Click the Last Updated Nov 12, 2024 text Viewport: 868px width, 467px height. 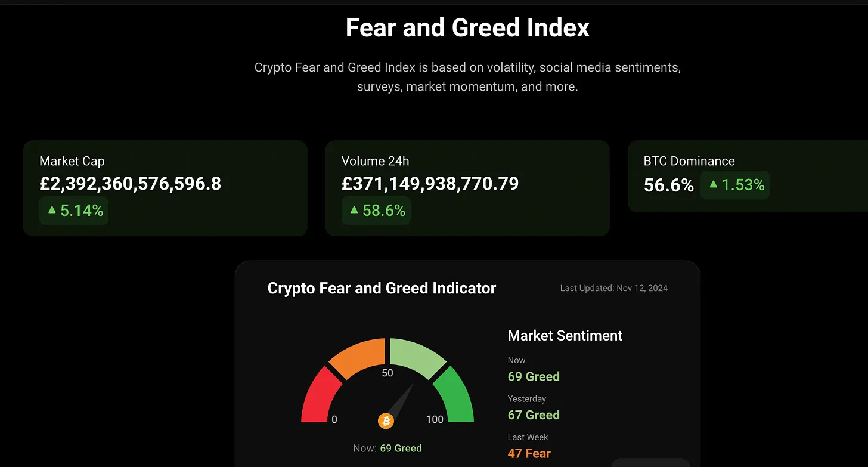[x=613, y=288]
